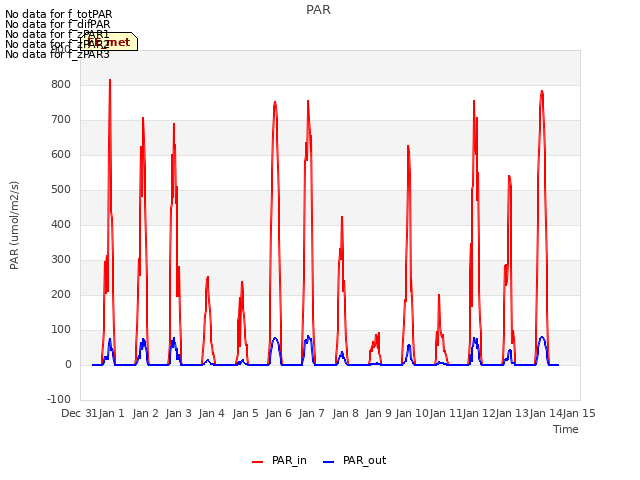The width and height of the screenshot is (640, 480).
Task: Click the Jan 4 PAR_in peak near 250
Action: (208, 278)
